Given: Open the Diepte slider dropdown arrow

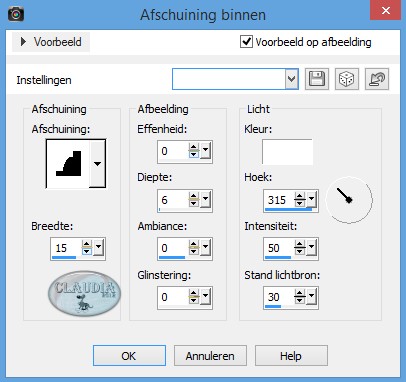Looking at the screenshot, I should click(205, 200).
